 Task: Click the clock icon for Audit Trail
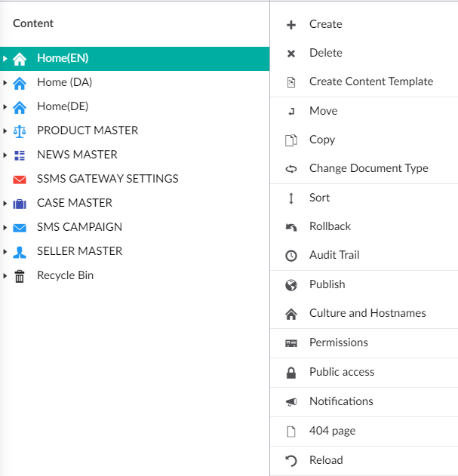[291, 256]
